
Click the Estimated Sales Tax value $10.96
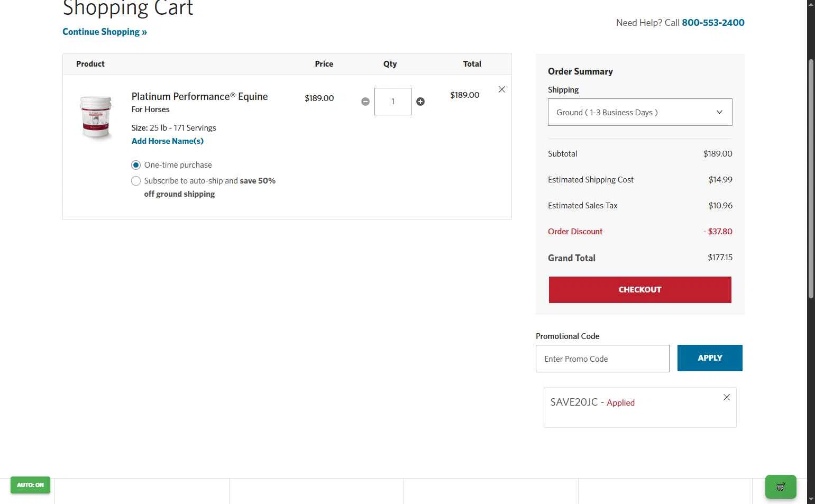coord(720,206)
